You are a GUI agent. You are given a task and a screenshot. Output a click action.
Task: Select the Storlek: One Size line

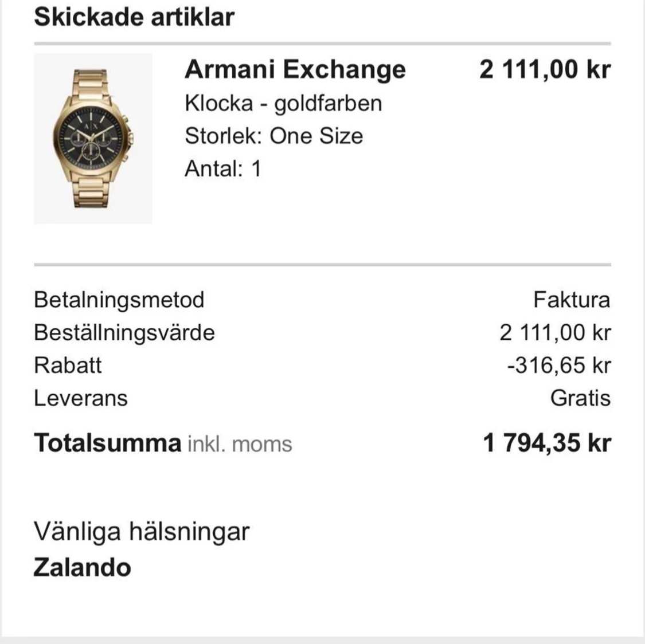coord(274,136)
